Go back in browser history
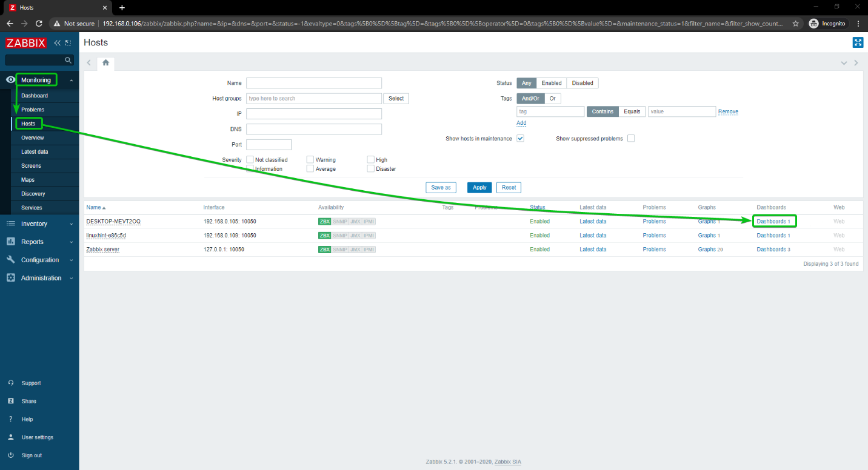Screen dimensions: 868x470 click(x=10, y=24)
